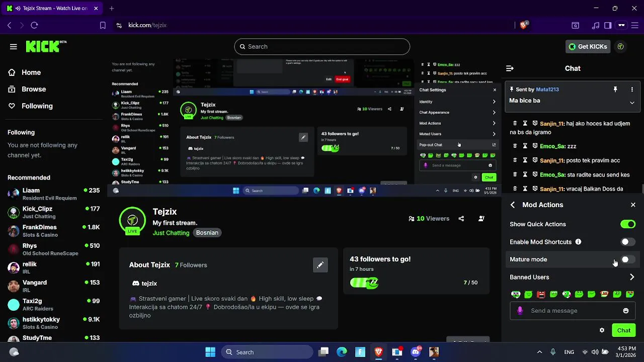644x362 pixels.
Task: Go back from Mod Actions
Action: click(513, 205)
